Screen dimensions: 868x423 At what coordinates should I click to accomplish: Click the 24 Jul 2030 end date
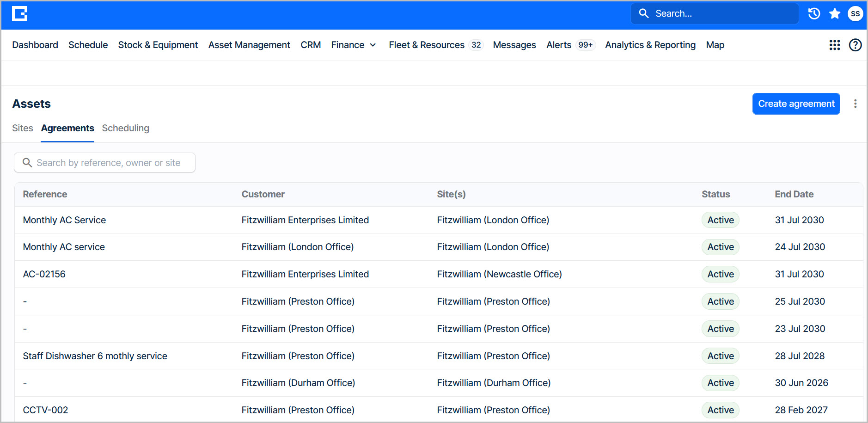point(800,247)
